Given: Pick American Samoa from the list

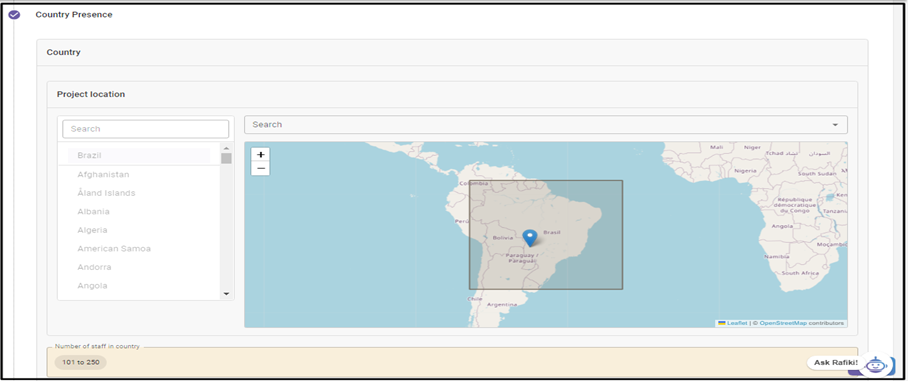Looking at the screenshot, I should click(x=114, y=248).
